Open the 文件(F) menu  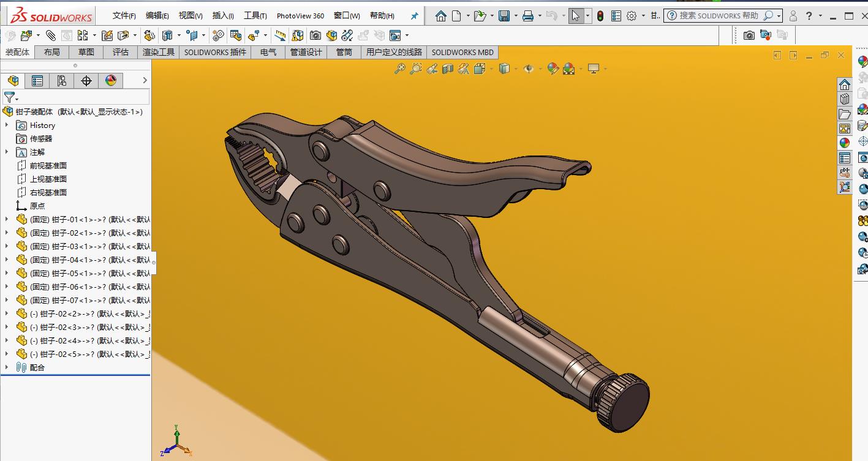click(124, 16)
